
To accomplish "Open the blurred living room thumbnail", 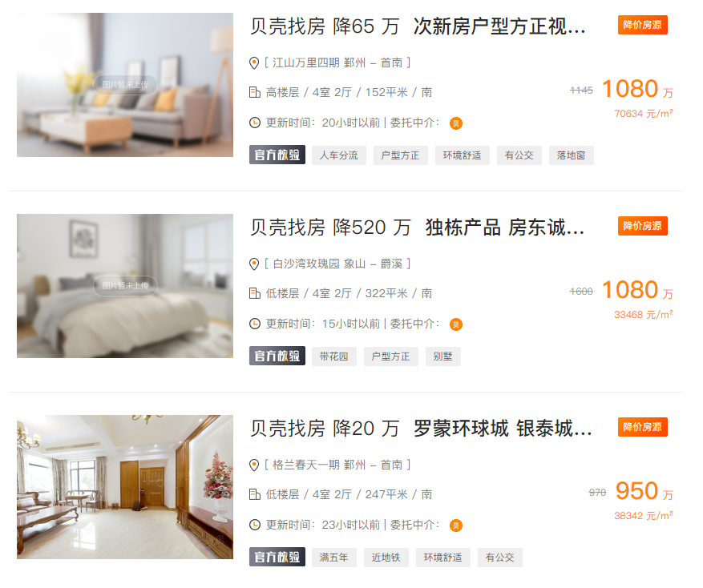I will click(125, 85).
